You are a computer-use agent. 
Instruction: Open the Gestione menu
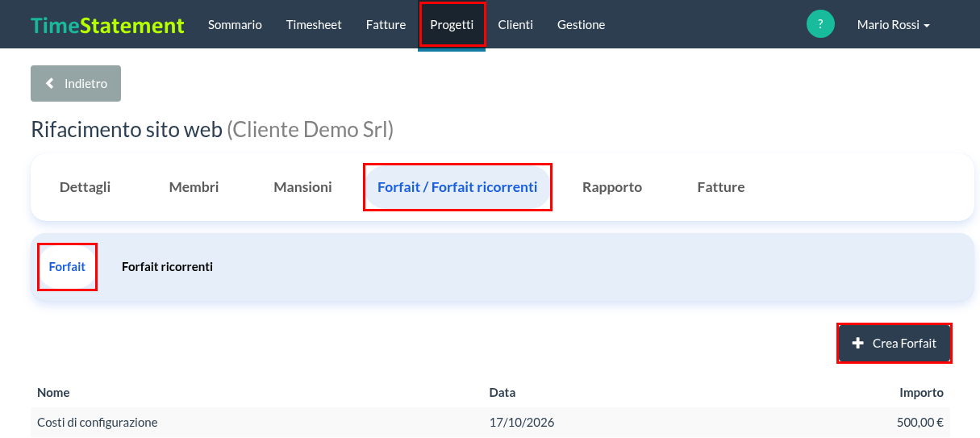tap(581, 24)
